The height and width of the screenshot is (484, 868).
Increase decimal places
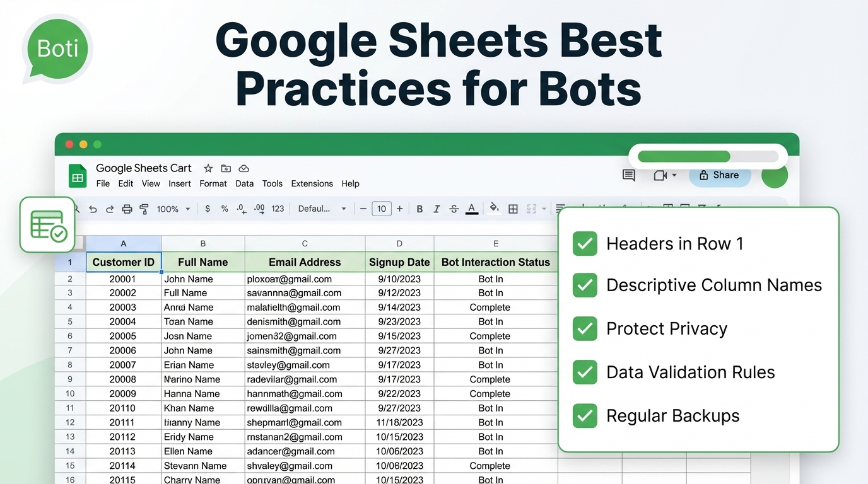click(x=259, y=209)
